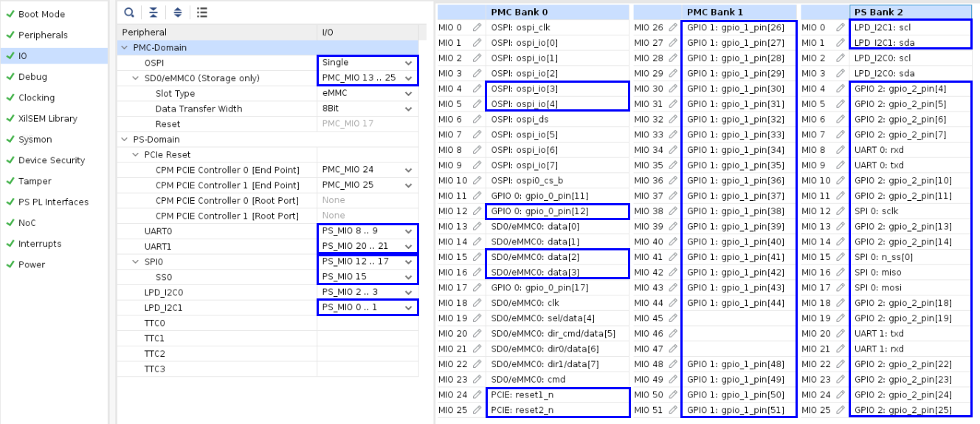Image resolution: width=980 pixels, height=424 pixels.
Task: Collapse the PCIe Reset tree node
Action: click(x=135, y=155)
